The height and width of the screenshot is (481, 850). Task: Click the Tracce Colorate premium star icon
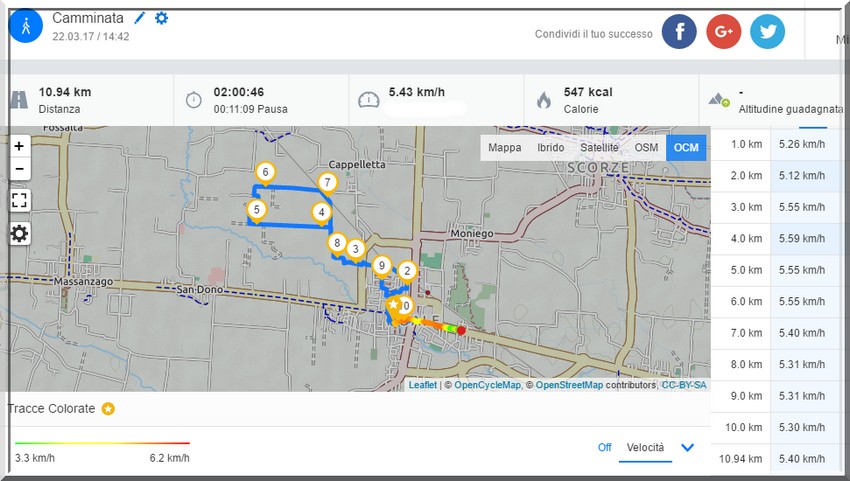108,409
